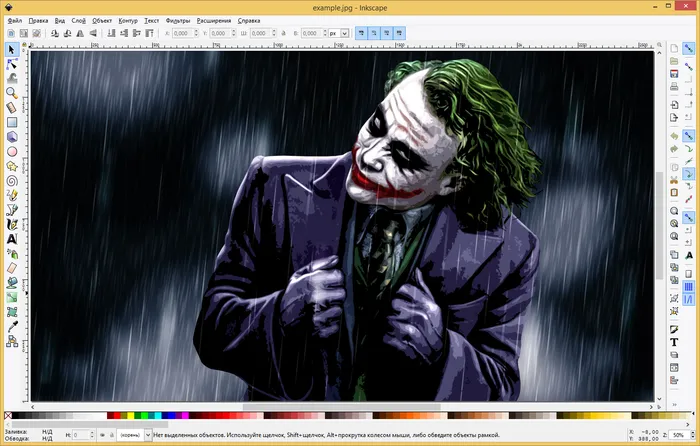Select the Measure ruler tool
The height and width of the screenshot is (446, 700).
pyautogui.click(x=12, y=108)
